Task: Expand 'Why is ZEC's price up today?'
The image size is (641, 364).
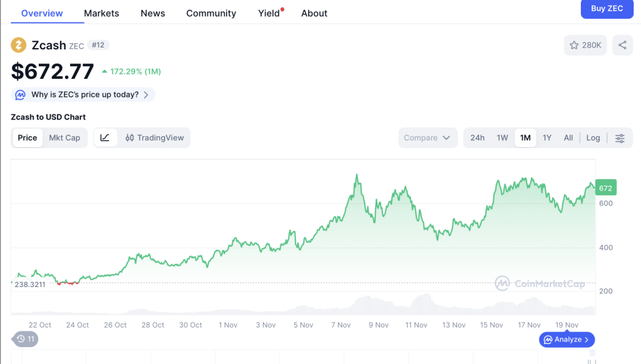Action: click(84, 95)
